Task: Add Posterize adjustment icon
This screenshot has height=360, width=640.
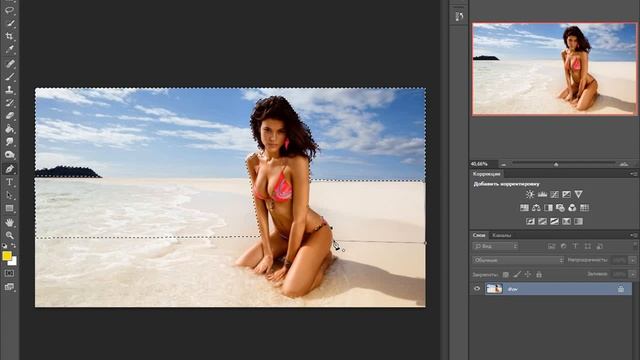Action: [x=542, y=221]
